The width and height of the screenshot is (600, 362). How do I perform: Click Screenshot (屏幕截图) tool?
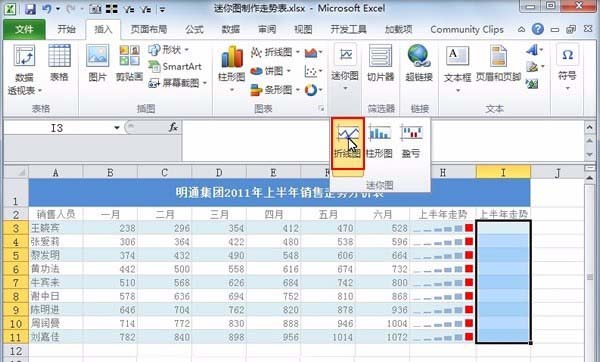tap(178, 83)
